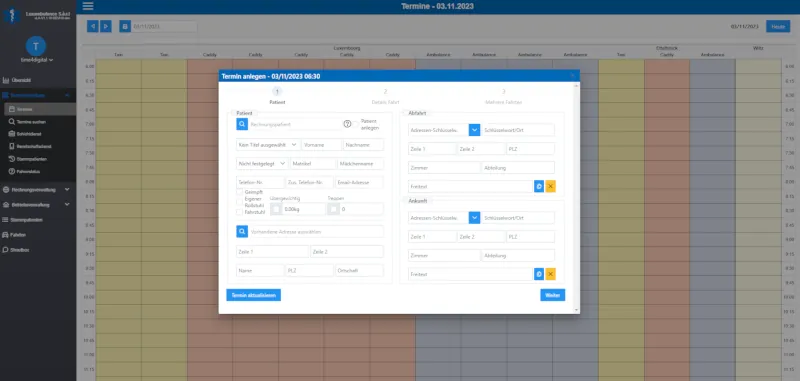800x381 pixels.
Task: Tick the Übergewichtig checkbox before 0.00kg
Action: (276, 209)
